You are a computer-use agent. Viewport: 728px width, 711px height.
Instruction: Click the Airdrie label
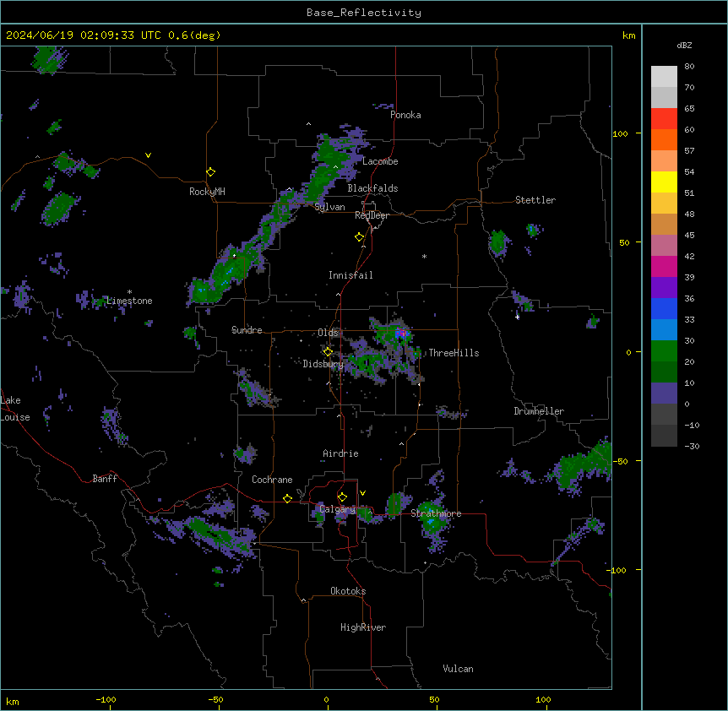pyautogui.click(x=340, y=453)
